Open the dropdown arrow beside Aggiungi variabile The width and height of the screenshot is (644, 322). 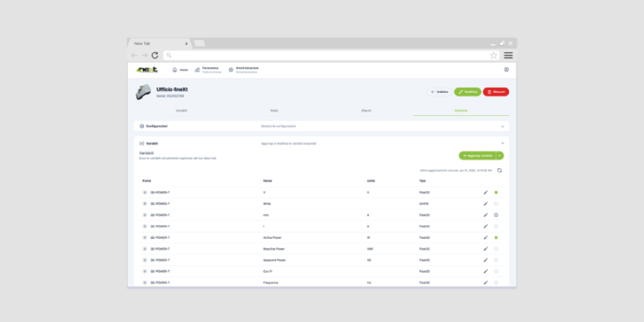point(500,156)
